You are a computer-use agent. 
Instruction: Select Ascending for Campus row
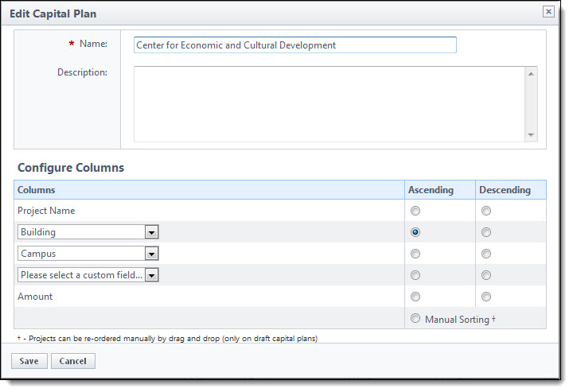tap(415, 254)
